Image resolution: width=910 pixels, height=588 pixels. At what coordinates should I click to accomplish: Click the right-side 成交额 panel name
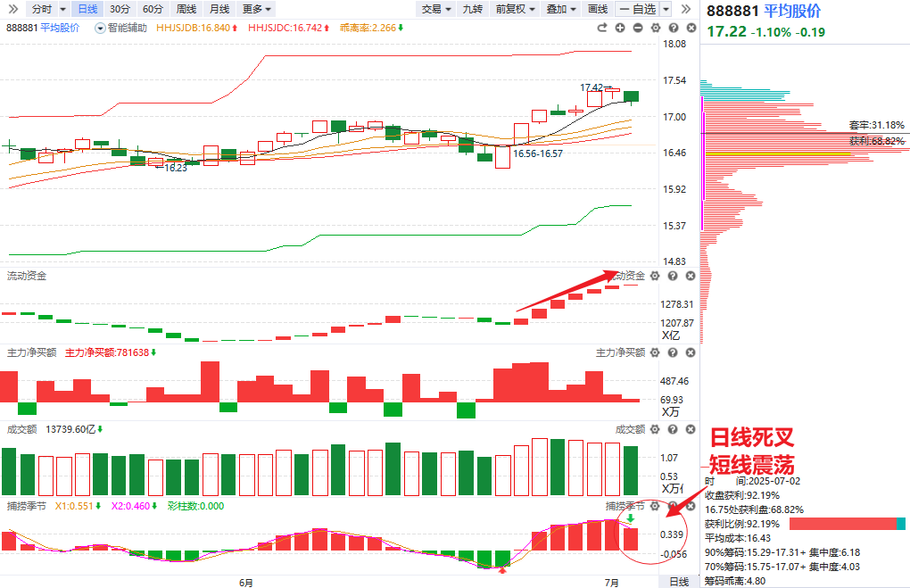(630, 429)
